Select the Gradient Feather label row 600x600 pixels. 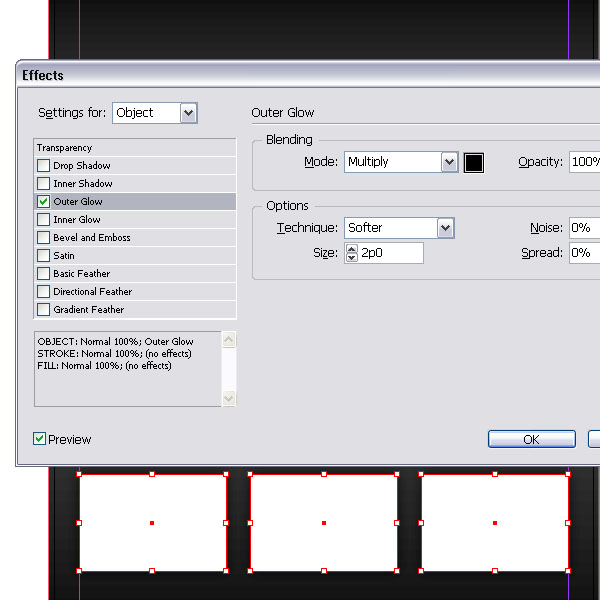[x=135, y=310]
